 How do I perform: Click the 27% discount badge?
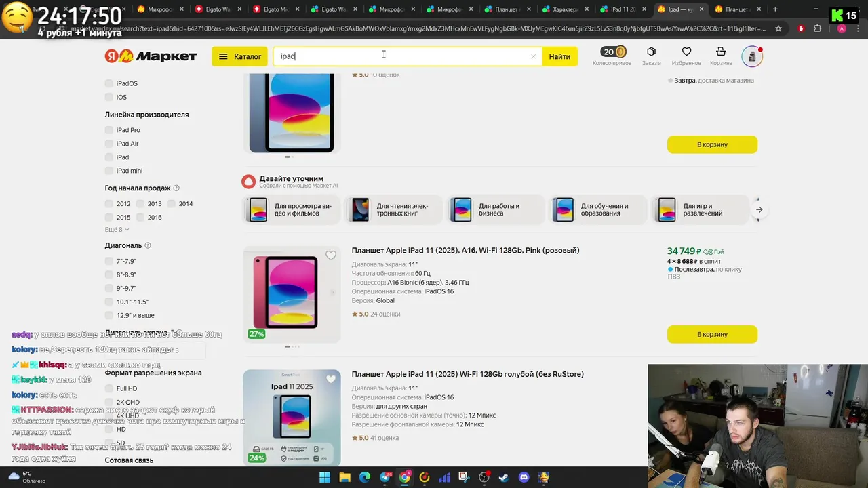tap(256, 334)
